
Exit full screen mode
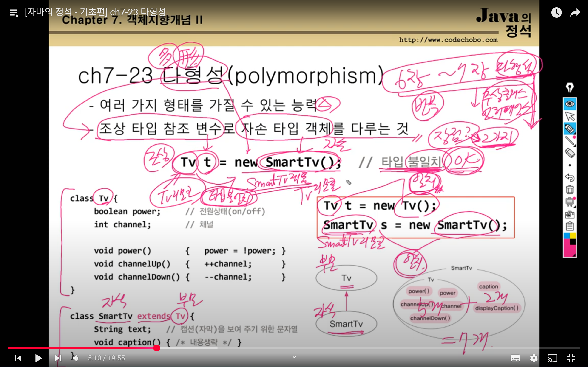point(571,358)
